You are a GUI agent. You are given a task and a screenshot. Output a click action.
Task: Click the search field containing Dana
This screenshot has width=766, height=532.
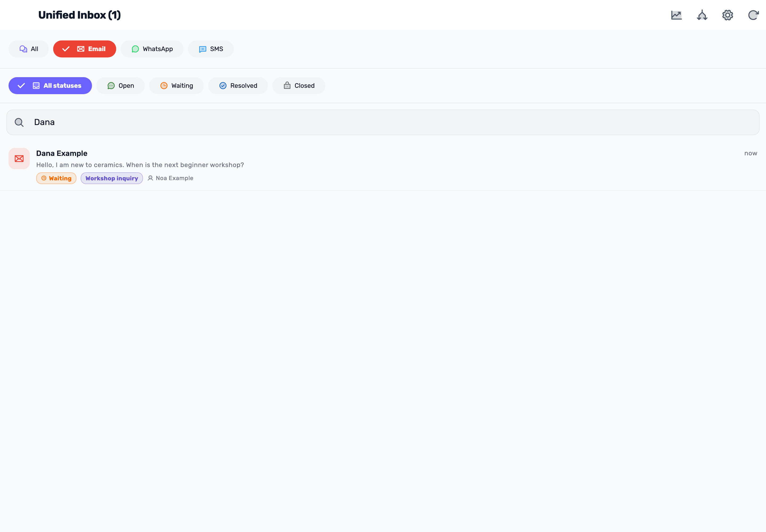coord(383,122)
